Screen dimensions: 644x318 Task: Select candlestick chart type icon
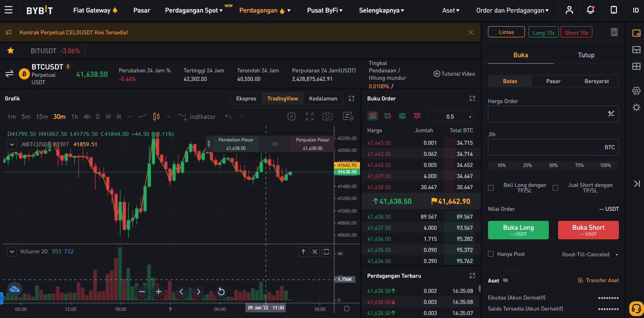pos(156,117)
